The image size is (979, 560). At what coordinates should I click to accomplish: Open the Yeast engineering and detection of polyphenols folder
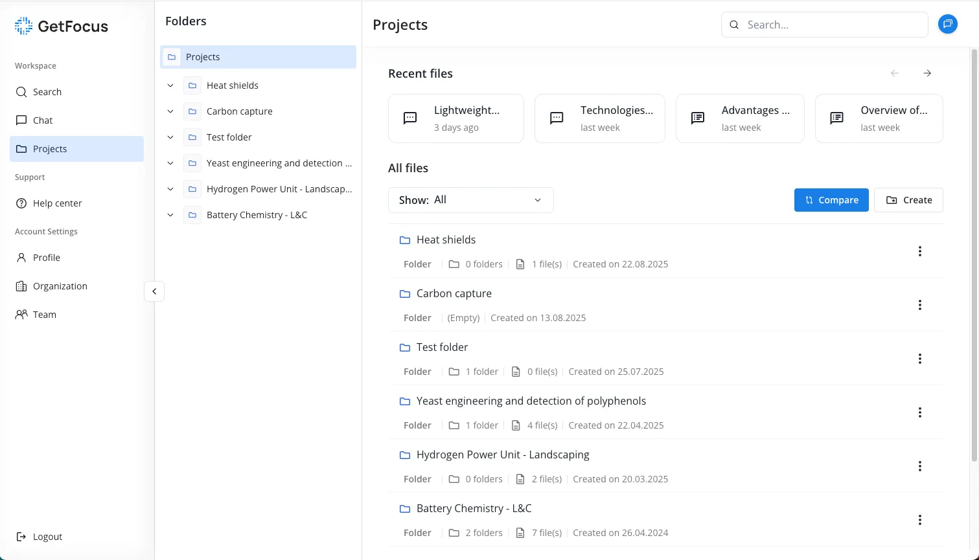point(665,412)
